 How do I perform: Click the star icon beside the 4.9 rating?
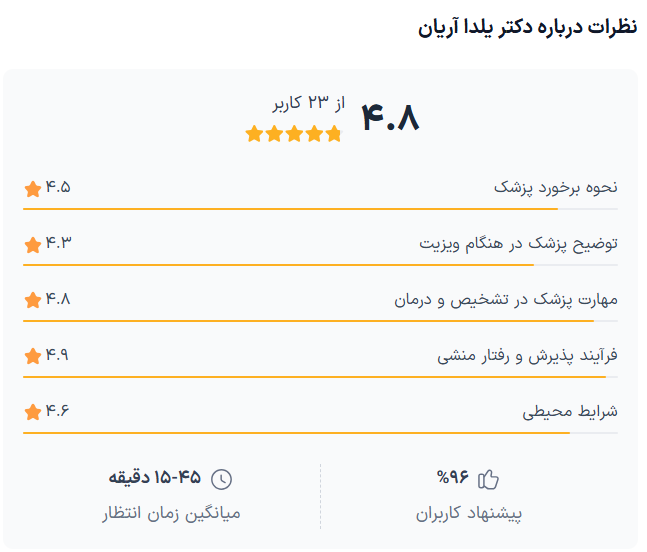tap(32, 356)
